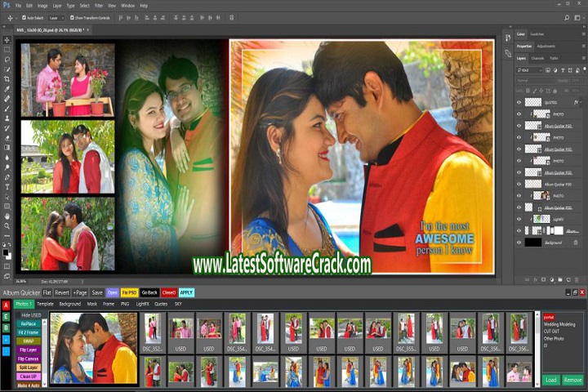Select the Move tool in the toolbar
The image size is (588, 392).
(7, 40)
